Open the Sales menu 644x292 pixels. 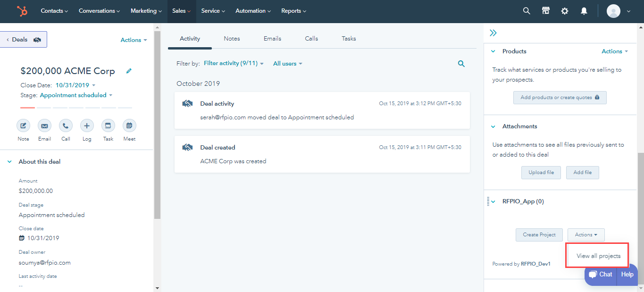click(x=182, y=11)
